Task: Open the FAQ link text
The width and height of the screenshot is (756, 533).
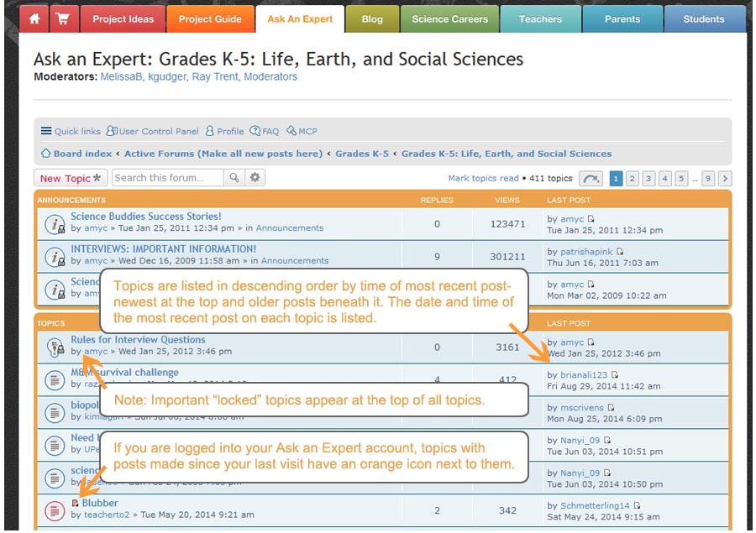Action: 270,131
